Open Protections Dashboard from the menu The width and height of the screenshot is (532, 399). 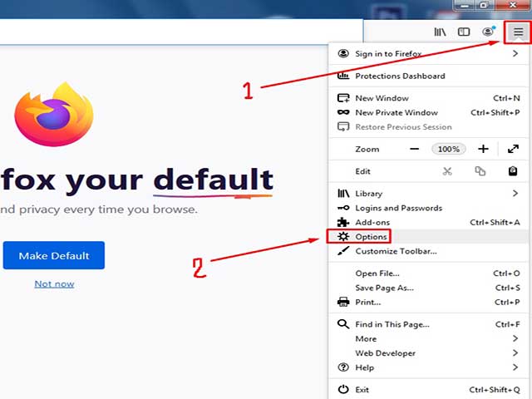pos(428,76)
